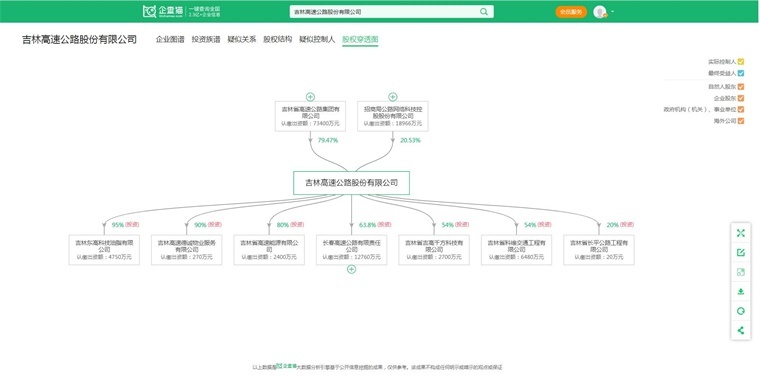This screenshot has width=760, height=377.
Task: Click the 79.47% share label
Action: [328, 141]
